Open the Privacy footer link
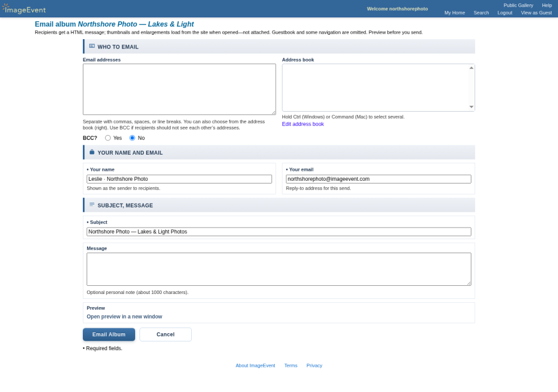This screenshot has width=558, height=392. (x=314, y=366)
